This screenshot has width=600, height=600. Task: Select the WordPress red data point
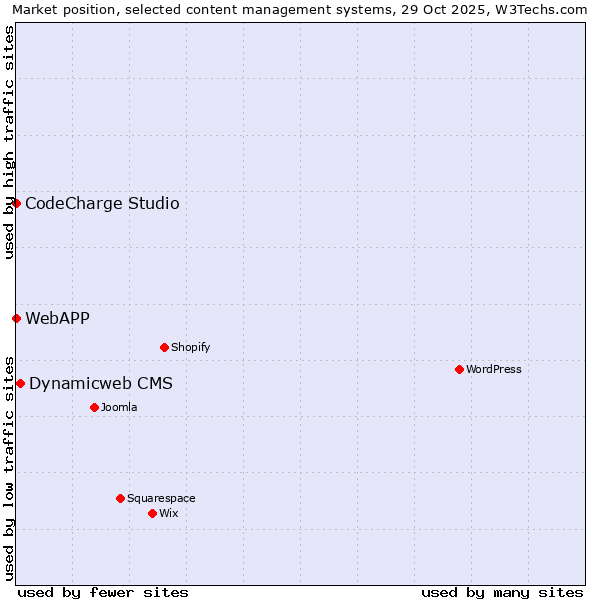coord(459,369)
